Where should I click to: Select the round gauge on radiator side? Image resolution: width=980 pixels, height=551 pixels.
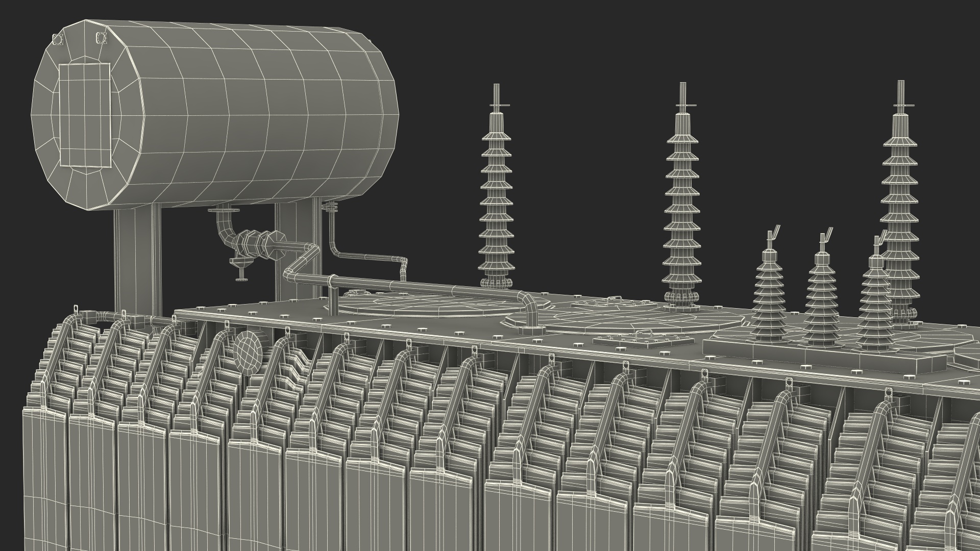click(248, 353)
